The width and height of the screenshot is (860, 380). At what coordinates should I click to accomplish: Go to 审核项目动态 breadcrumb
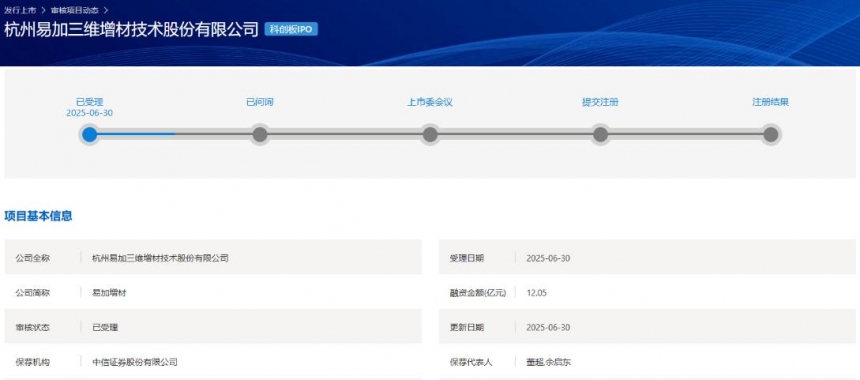point(75,10)
